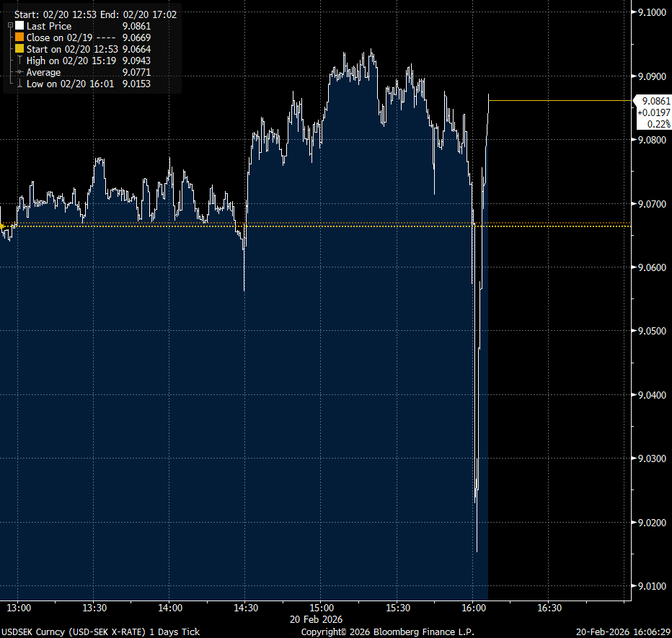Click the Start on 02/20 12:53 label
672x638 pixels.
72,49
